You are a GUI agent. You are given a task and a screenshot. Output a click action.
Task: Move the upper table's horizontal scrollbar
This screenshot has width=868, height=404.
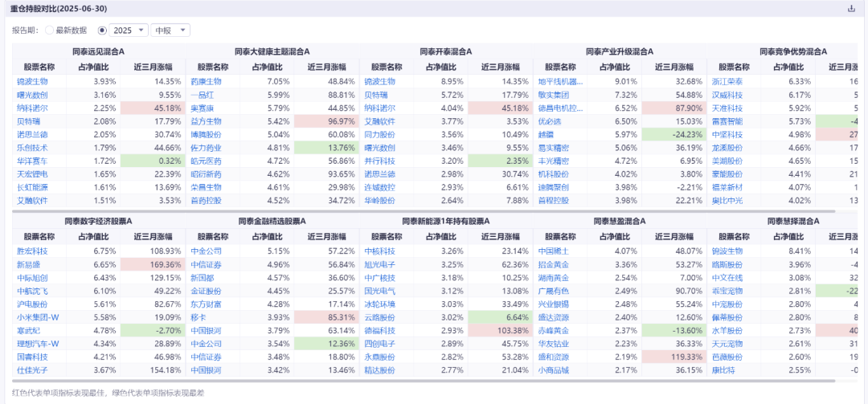pos(424,210)
